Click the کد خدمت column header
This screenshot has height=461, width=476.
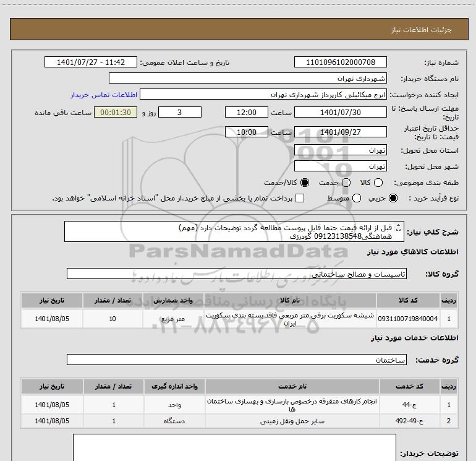coord(409,386)
